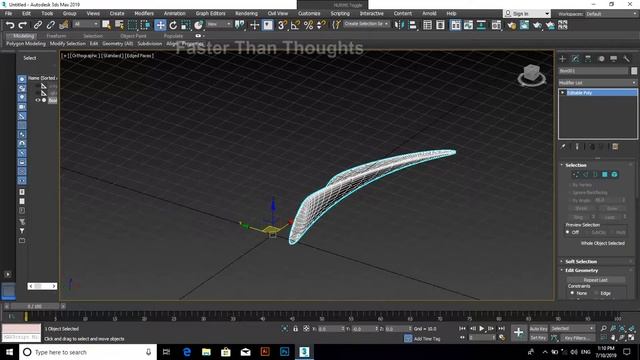Select the Select and Link tool
640x360 pixels.
[38, 25]
